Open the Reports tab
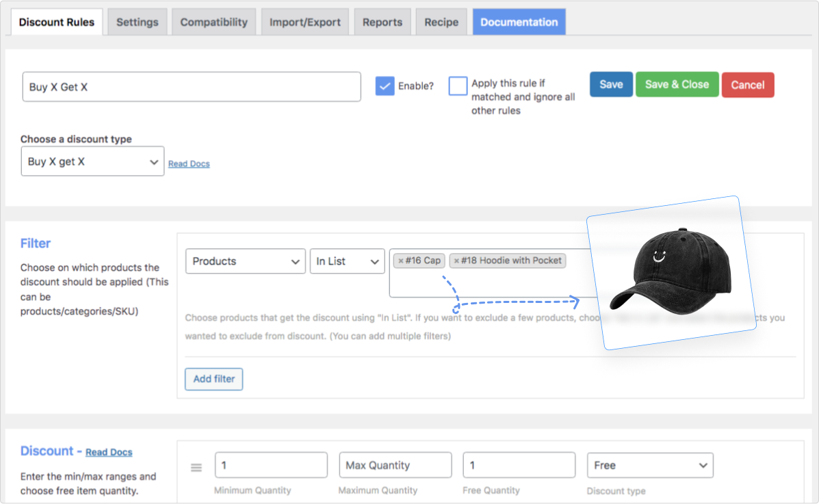 pyautogui.click(x=382, y=22)
